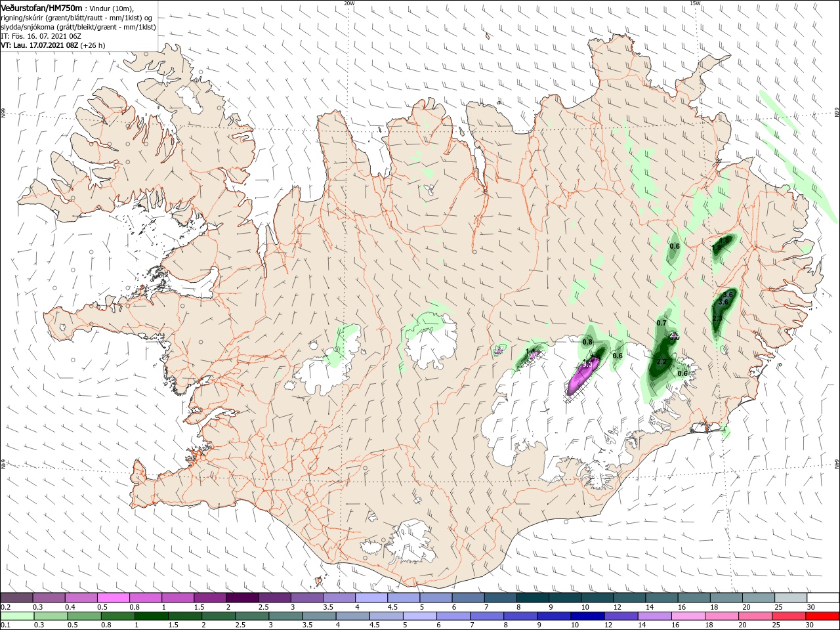The width and height of the screenshot is (840, 630).
Task: Pick the grey-green 3 swatch, bottom legend row
Action: click(x=285, y=616)
